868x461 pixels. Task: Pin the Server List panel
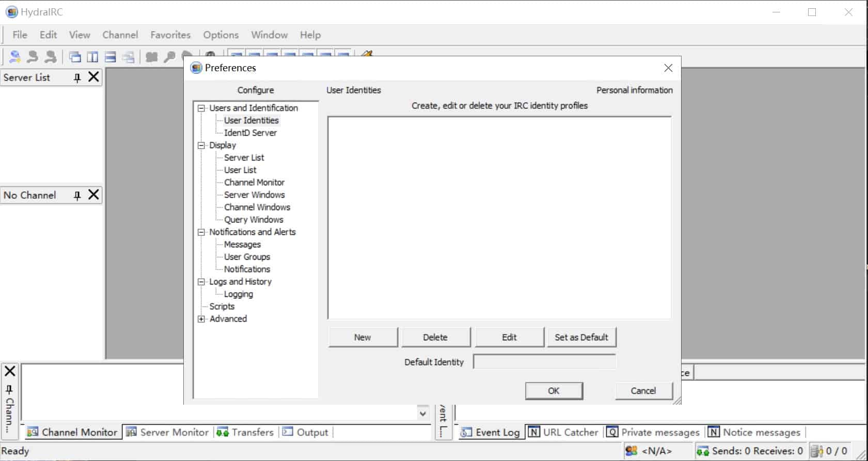(77, 78)
